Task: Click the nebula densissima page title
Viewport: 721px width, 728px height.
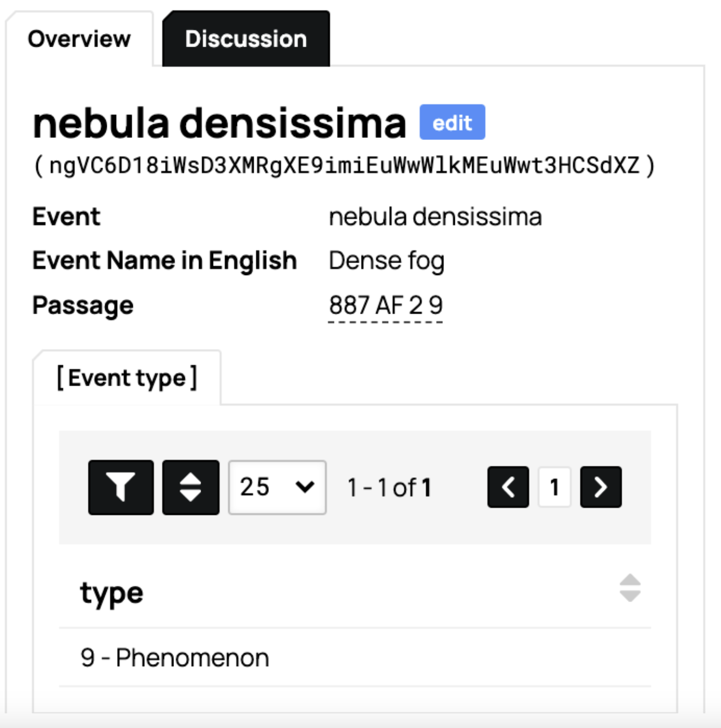Action: (x=220, y=123)
